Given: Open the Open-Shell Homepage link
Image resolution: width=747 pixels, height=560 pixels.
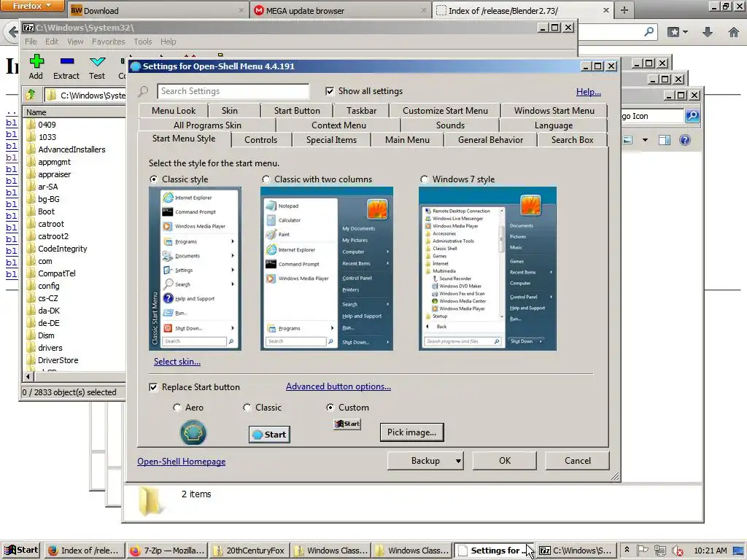Looking at the screenshot, I should pyautogui.click(x=182, y=462).
